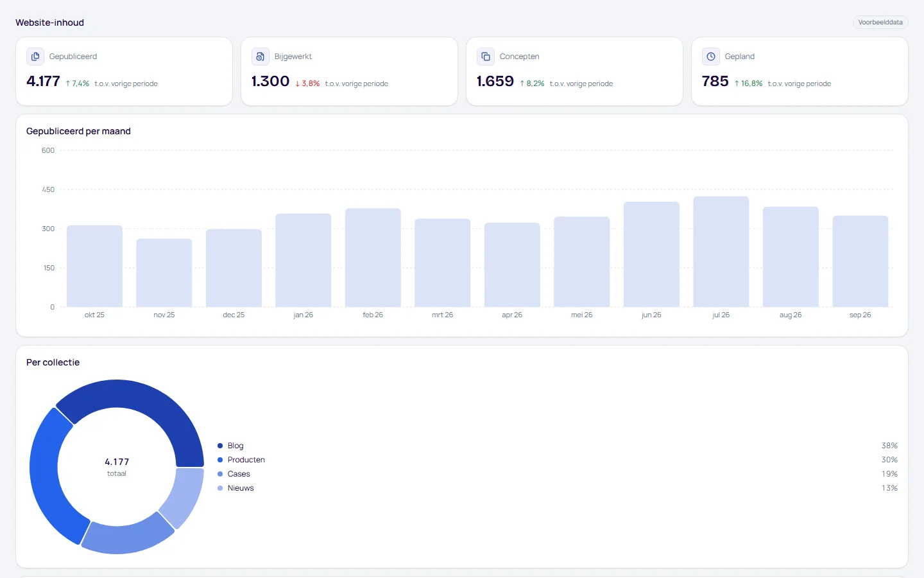Viewport: 924px width, 578px height.
Task: Click the red 3,8% decrease indicator
Action: coord(307,83)
